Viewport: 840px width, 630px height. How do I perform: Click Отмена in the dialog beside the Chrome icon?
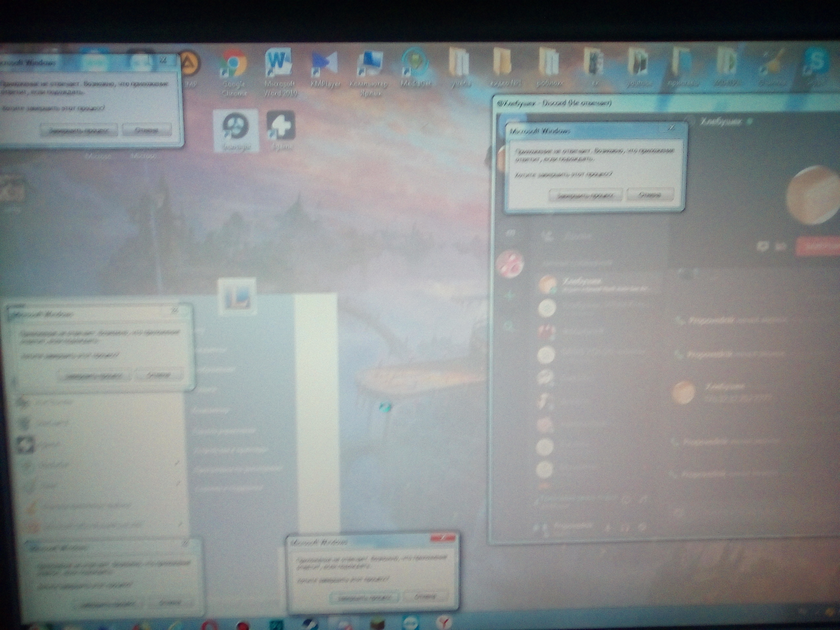(x=147, y=130)
